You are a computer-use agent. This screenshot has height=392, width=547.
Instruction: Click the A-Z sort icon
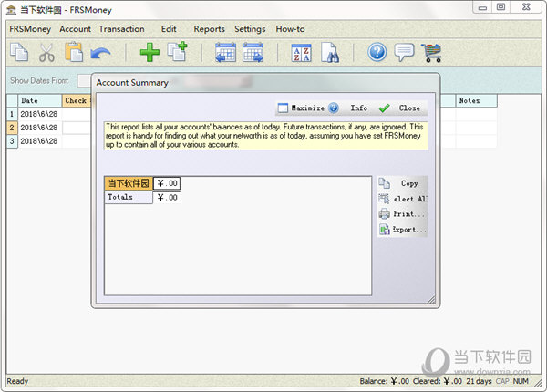point(301,53)
